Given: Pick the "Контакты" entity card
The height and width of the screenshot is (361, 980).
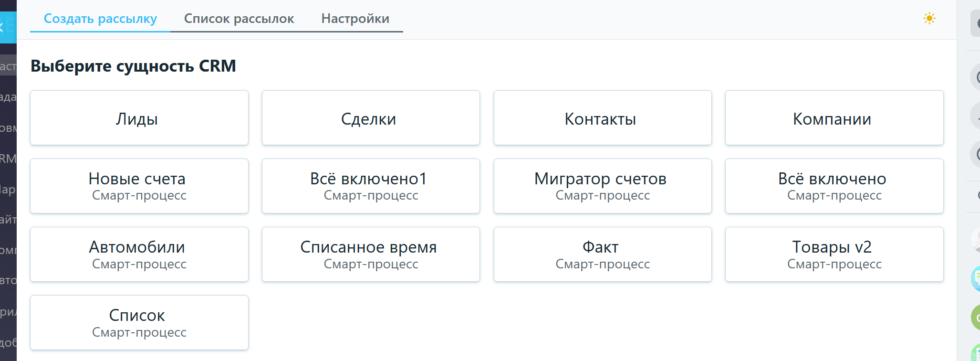Looking at the screenshot, I should point(603,118).
